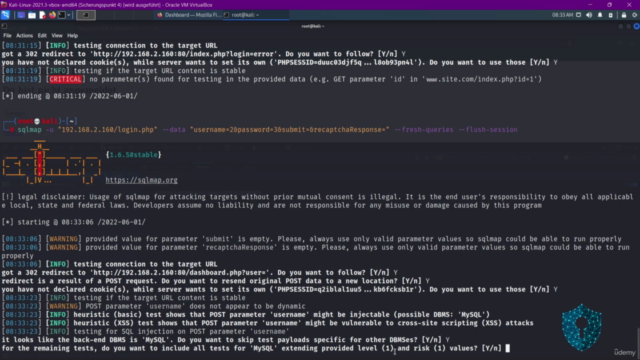The height and width of the screenshot is (360, 640).
Task: Open the file manager panel icon
Action: click(x=32, y=15)
